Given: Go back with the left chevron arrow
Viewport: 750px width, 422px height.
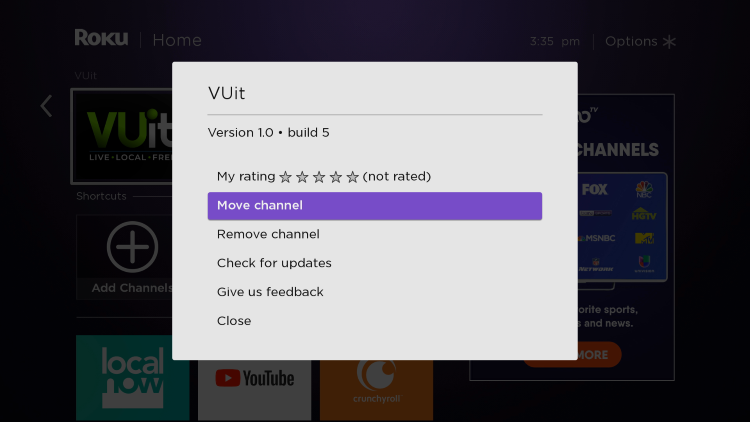Looking at the screenshot, I should click(x=46, y=106).
